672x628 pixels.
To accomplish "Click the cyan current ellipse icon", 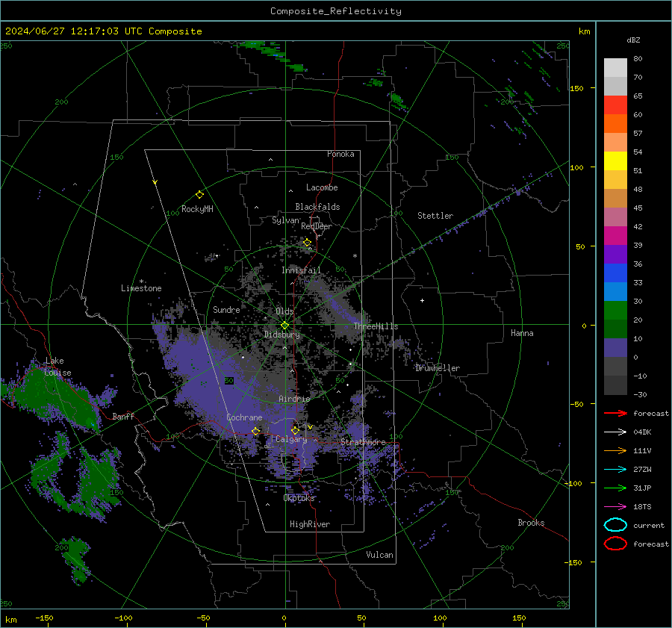I will tap(615, 525).
